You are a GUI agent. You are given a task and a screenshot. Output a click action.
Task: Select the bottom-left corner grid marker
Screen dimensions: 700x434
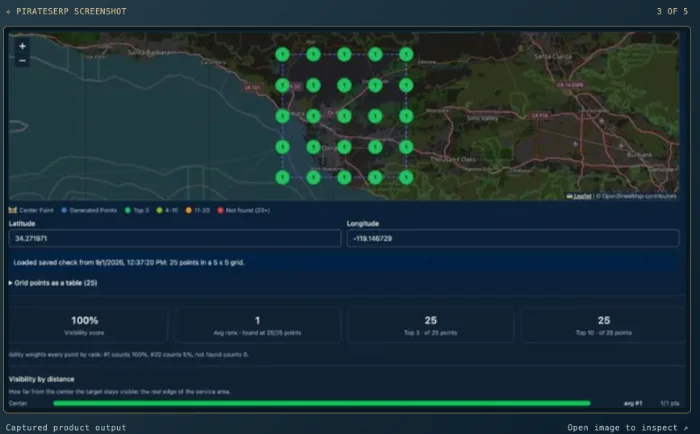tap(282, 177)
